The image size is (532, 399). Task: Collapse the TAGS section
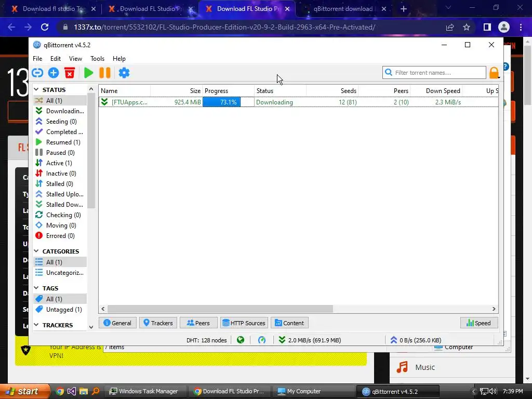point(36,288)
